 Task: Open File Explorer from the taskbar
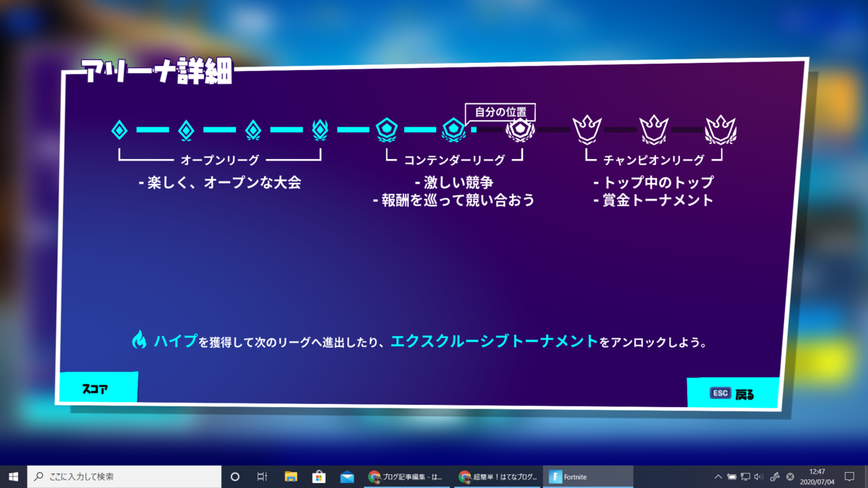click(291, 476)
